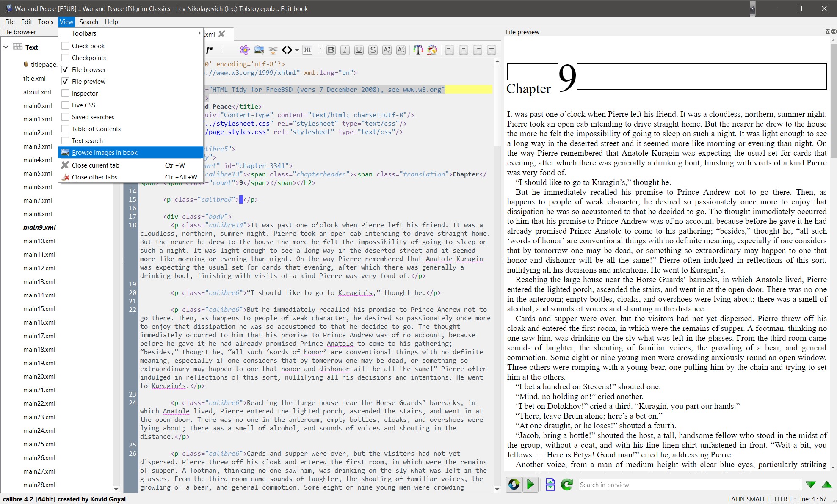The image size is (837, 504).
Task: Click the justify text alignment icon
Action: coord(491,50)
